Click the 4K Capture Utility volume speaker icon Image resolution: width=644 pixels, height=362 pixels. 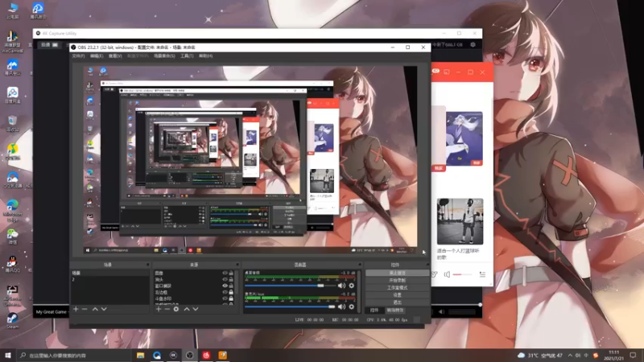coord(441,311)
